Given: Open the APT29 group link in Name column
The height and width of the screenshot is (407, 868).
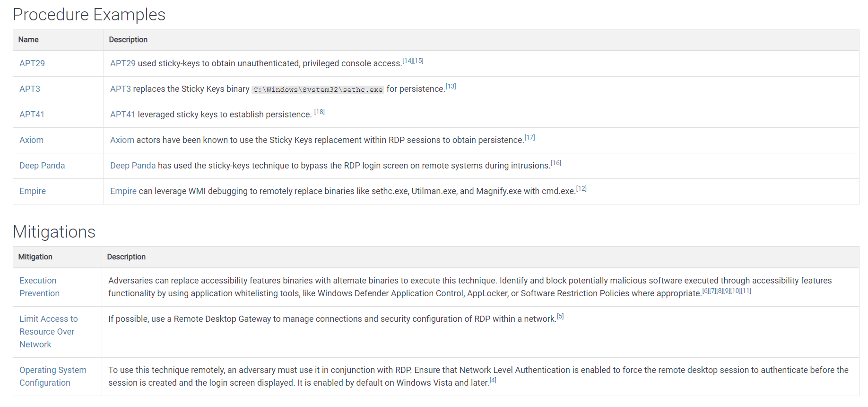Looking at the screenshot, I should point(32,63).
